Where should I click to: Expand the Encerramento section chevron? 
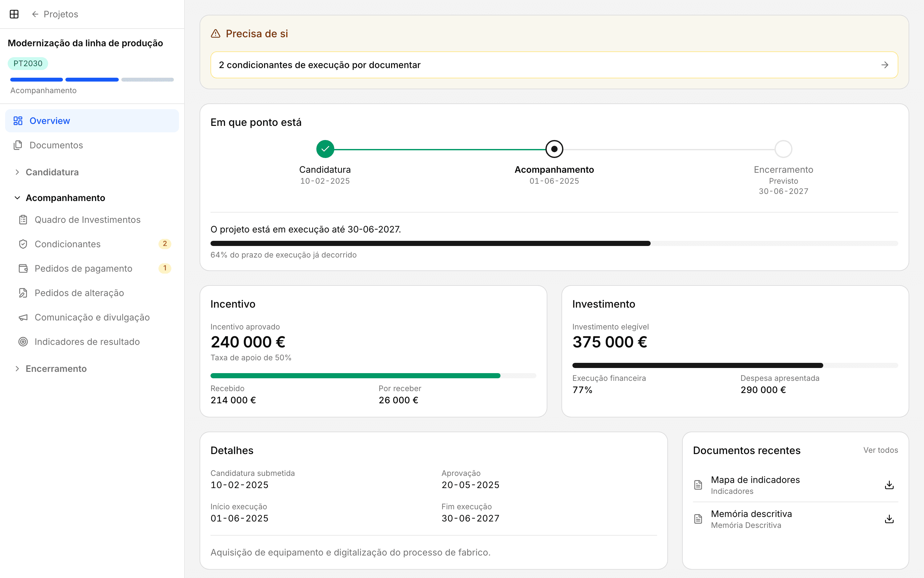pyautogui.click(x=17, y=369)
